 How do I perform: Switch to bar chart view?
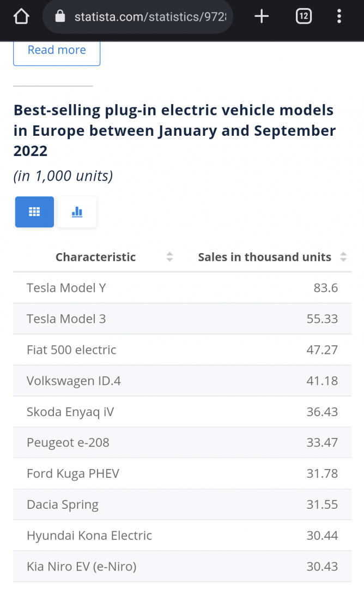(77, 212)
